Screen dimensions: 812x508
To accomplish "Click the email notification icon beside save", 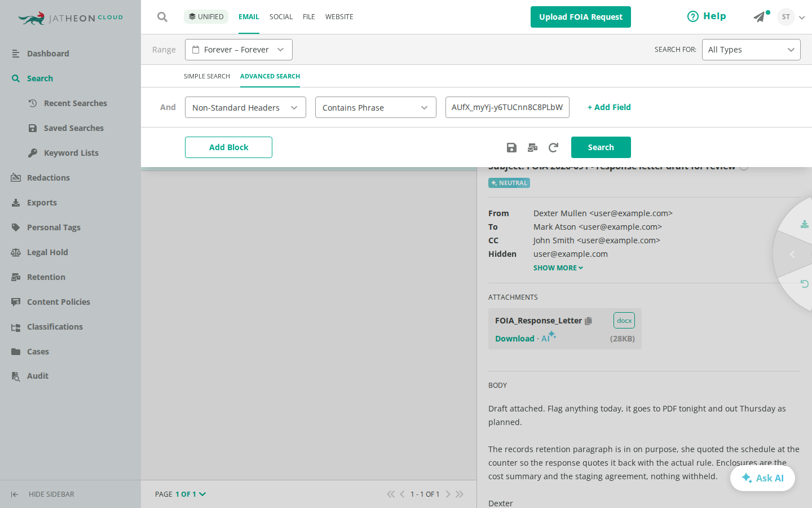I will coord(532,147).
